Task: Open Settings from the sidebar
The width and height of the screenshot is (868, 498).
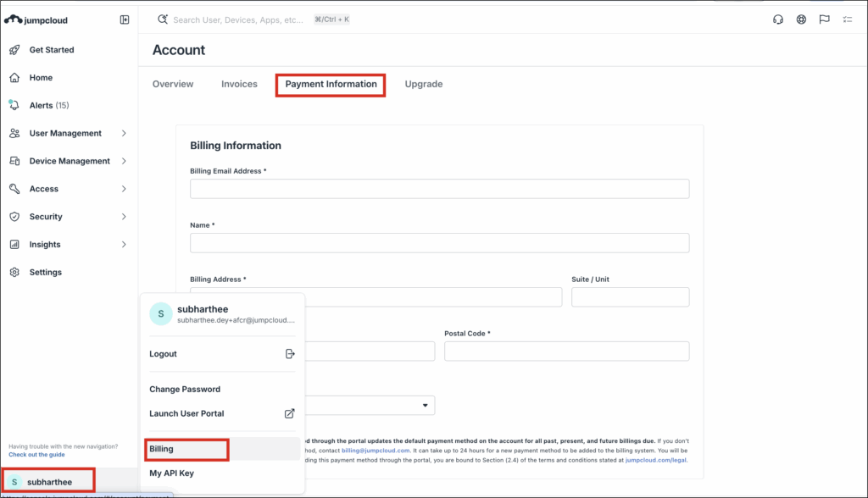Action: (45, 273)
